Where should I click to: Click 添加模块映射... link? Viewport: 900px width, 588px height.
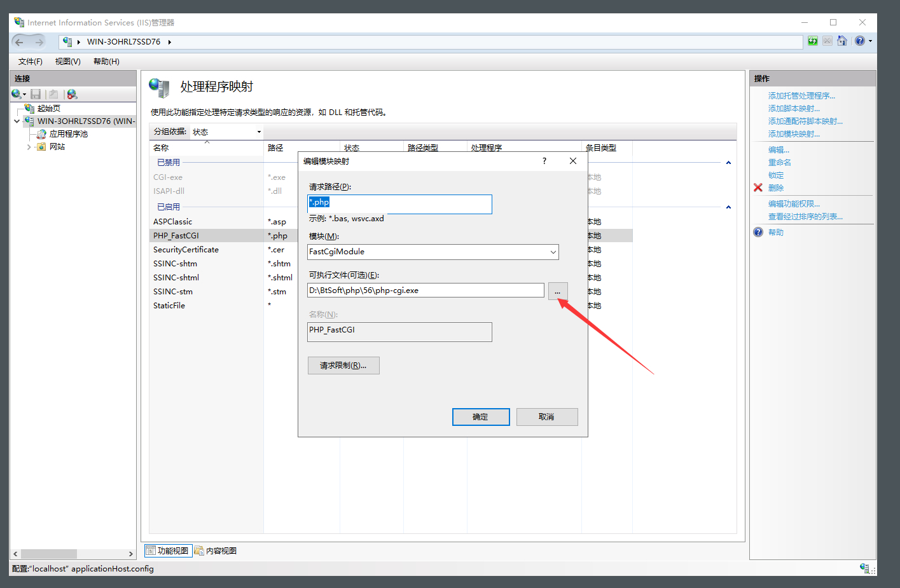(794, 134)
